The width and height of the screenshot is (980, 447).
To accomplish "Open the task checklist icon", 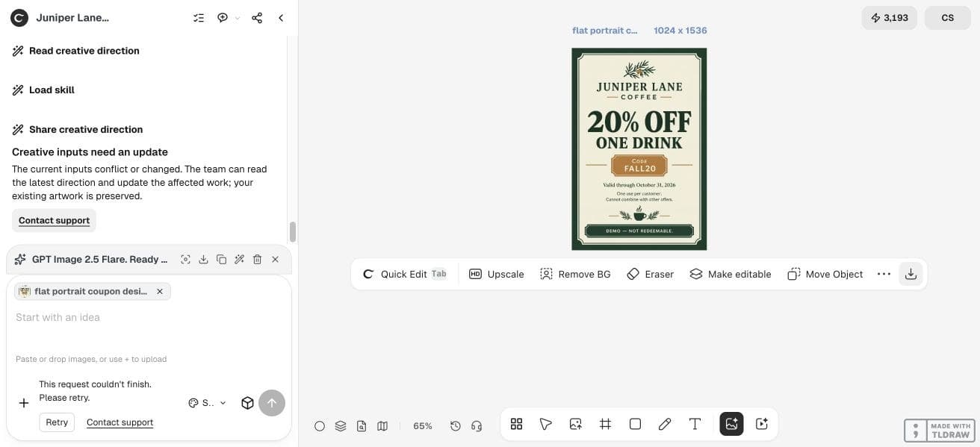I will coord(199,18).
